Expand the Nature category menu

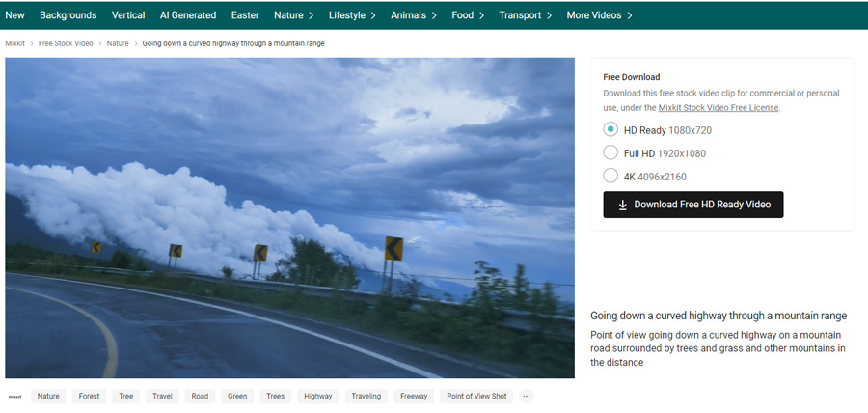click(293, 15)
